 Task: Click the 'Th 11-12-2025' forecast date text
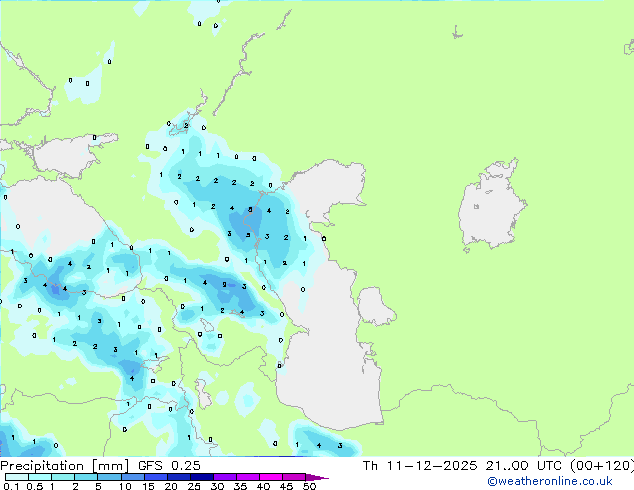(420, 466)
